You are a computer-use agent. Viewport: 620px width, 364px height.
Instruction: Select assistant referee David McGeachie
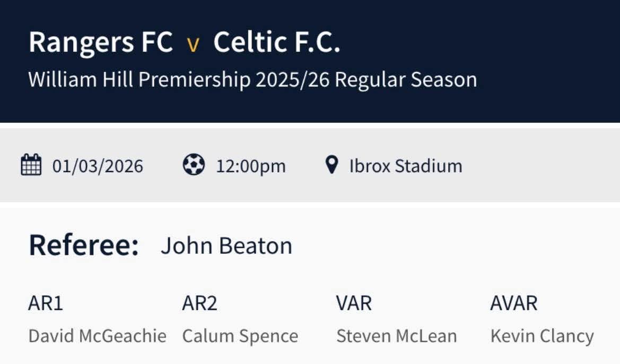click(x=97, y=336)
